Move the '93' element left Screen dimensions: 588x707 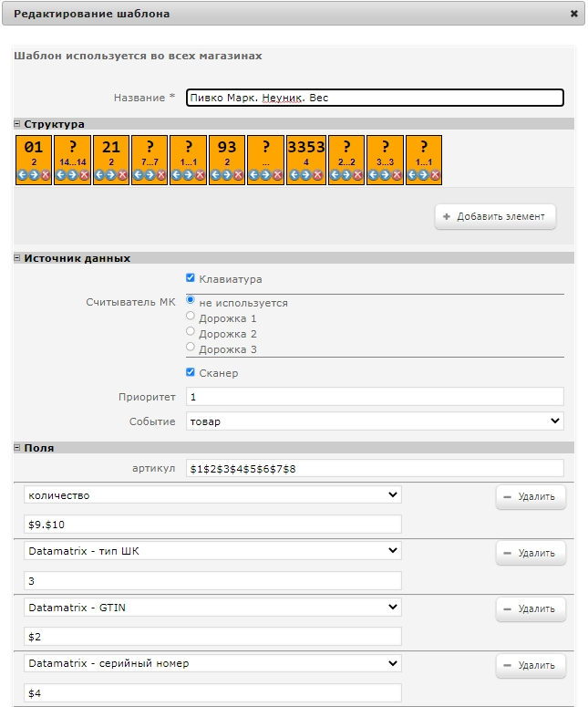215,175
